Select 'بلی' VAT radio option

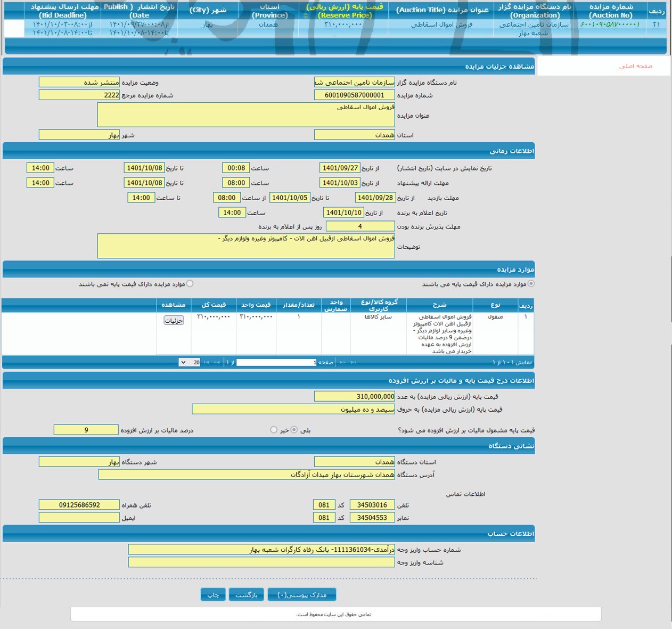[294, 430]
